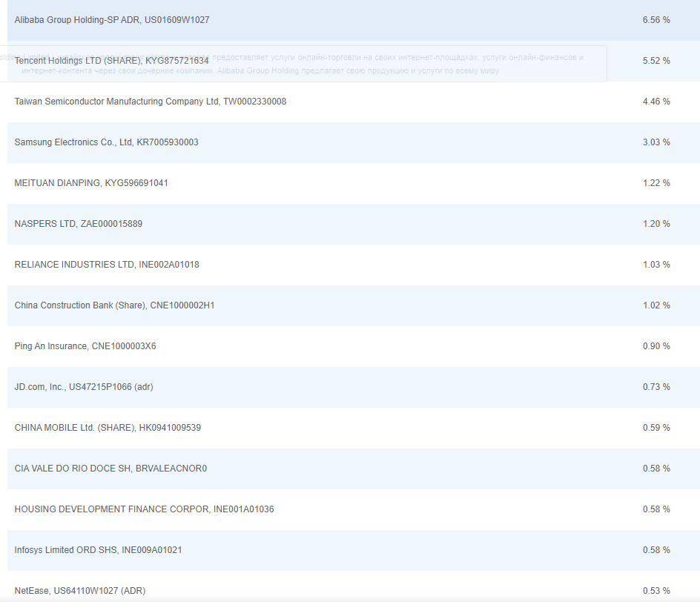This screenshot has width=700, height=602.
Task: Click the 0.58 % weight for Infosys
Action: 656,550
